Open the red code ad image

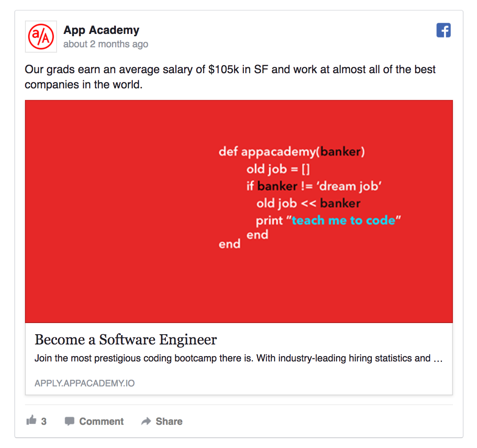click(x=239, y=212)
